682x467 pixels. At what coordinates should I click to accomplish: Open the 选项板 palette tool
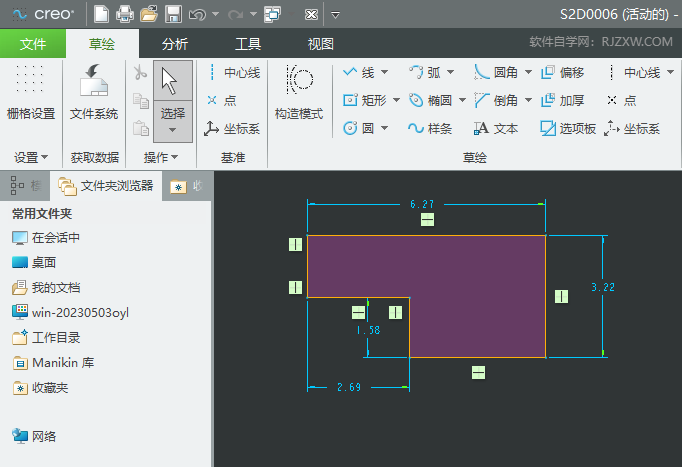(568, 128)
